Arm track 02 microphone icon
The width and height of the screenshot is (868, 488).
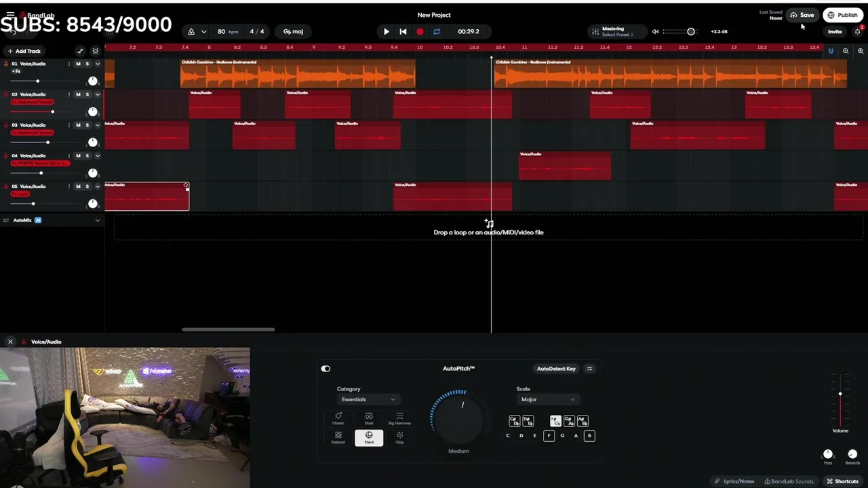pos(6,94)
